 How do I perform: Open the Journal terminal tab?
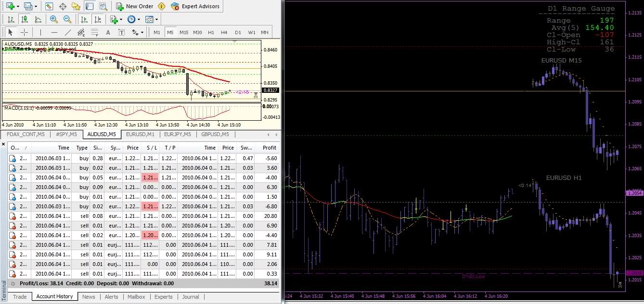click(191, 297)
